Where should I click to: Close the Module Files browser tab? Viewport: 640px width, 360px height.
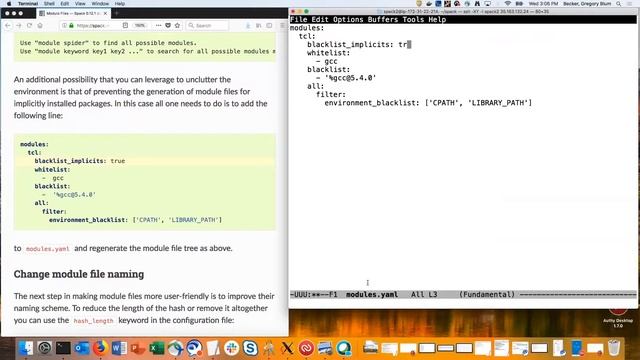(x=105, y=13)
